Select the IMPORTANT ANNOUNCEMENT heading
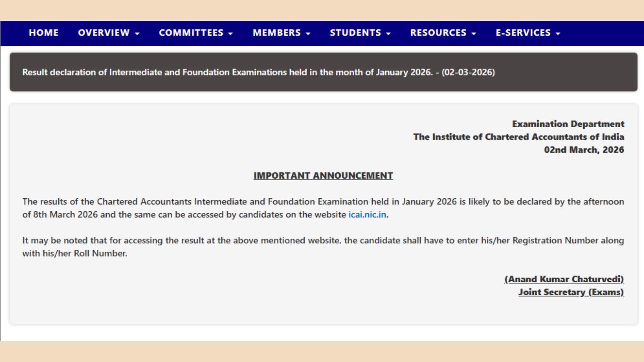Image resolution: width=644 pixels, height=362 pixels. tap(323, 176)
